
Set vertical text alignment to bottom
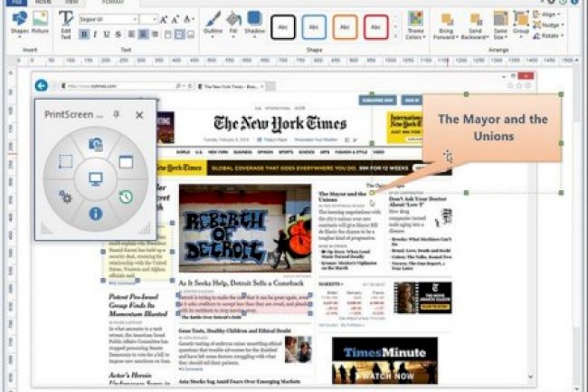click(x=191, y=34)
